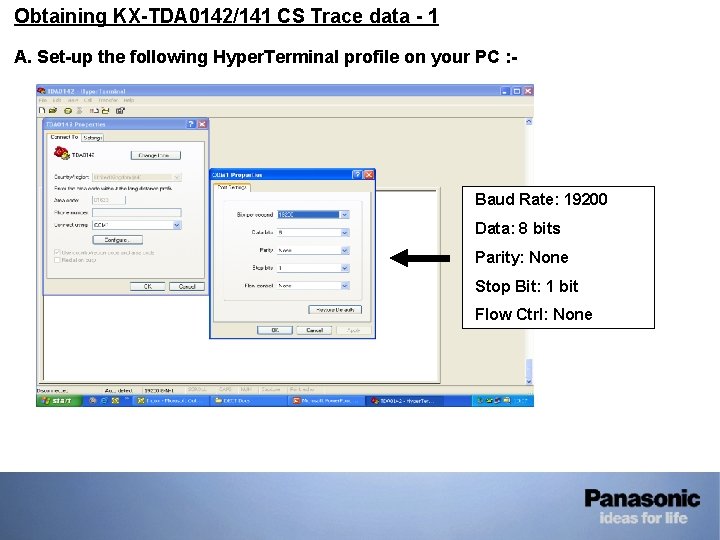Click Cancel in TDA0142 Properties dialog

pyautogui.click(x=187, y=287)
